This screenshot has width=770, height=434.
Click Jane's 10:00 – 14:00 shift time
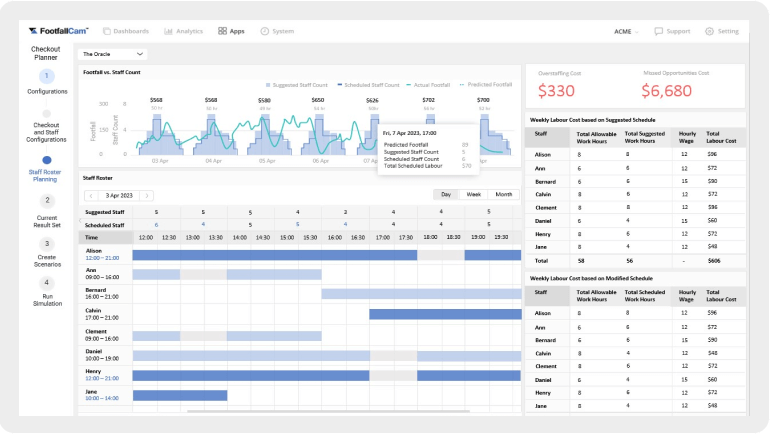pos(102,398)
